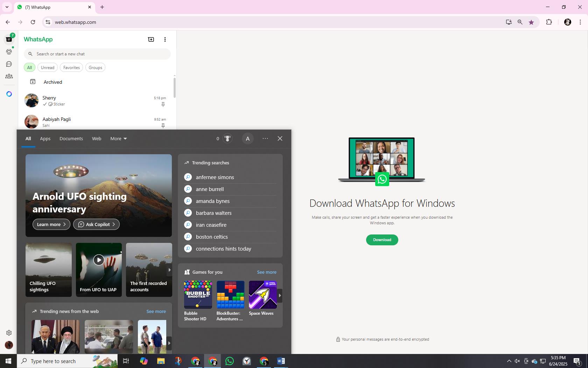This screenshot has width=588, height=368.
Task: Show next UFO story cards arrow
Action: tap(169, 270)
